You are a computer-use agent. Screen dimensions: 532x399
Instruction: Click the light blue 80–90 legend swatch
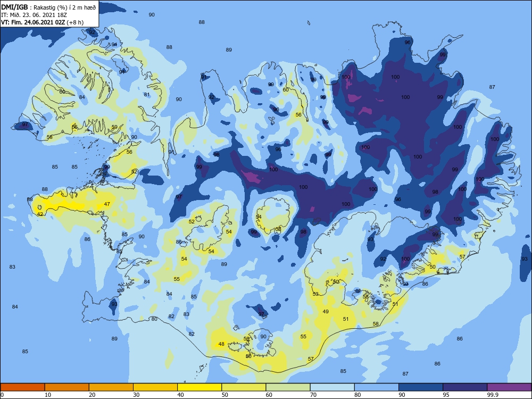tap(377, 387)
